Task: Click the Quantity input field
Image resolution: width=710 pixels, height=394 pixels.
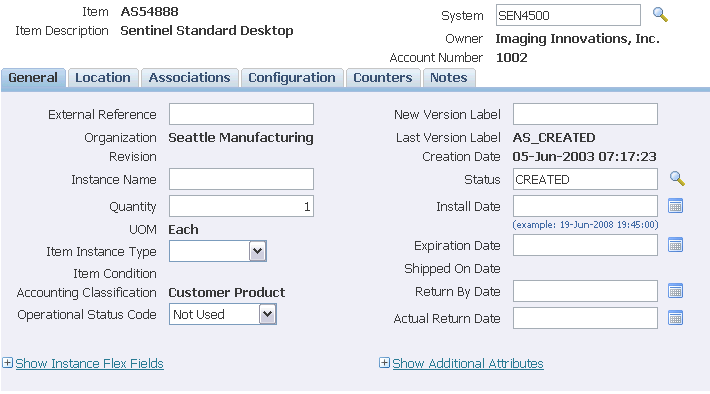Action: tap(241, 206)
